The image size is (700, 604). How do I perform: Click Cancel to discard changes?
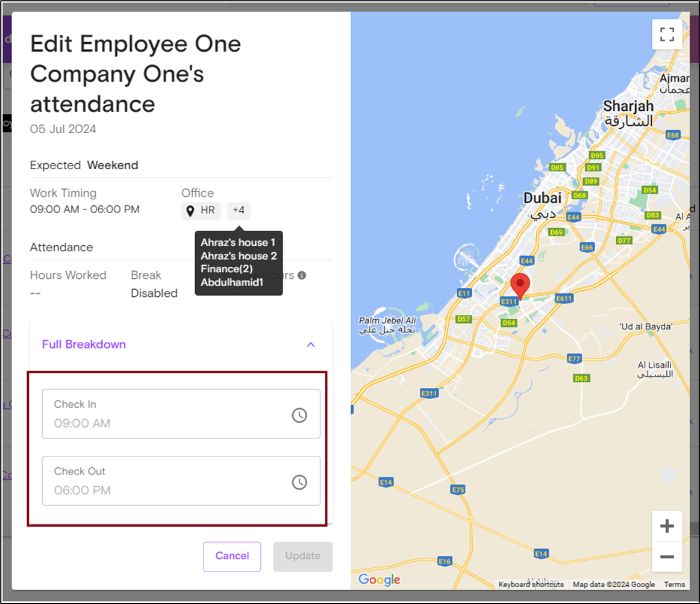[x=232, y=556]
